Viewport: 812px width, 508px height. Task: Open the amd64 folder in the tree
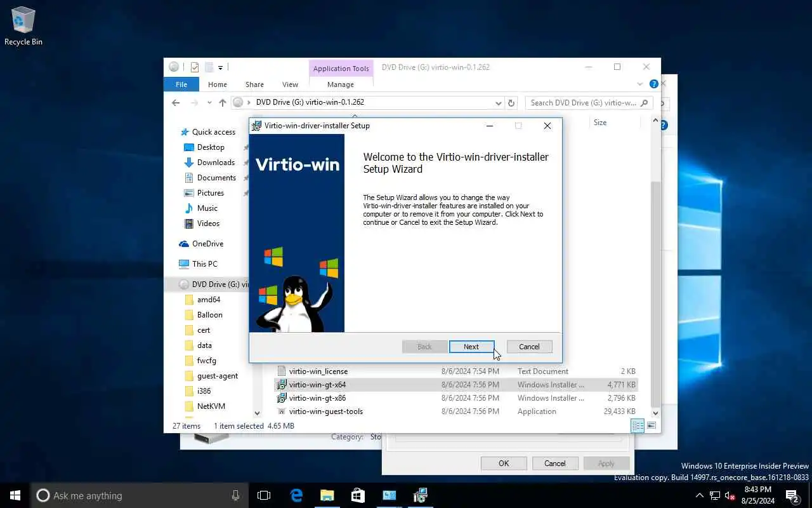click(208, 300)
